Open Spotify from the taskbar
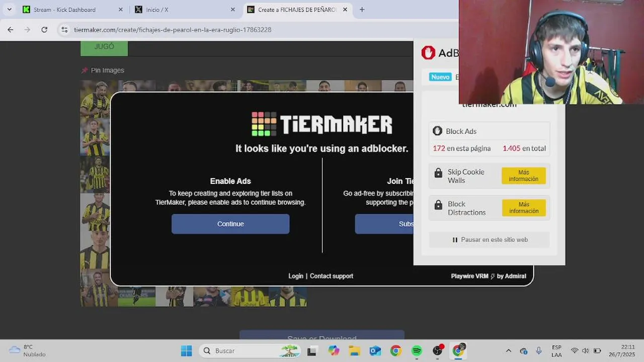The image size is (644, 362). pyautogui.click(x=417, y=350)
